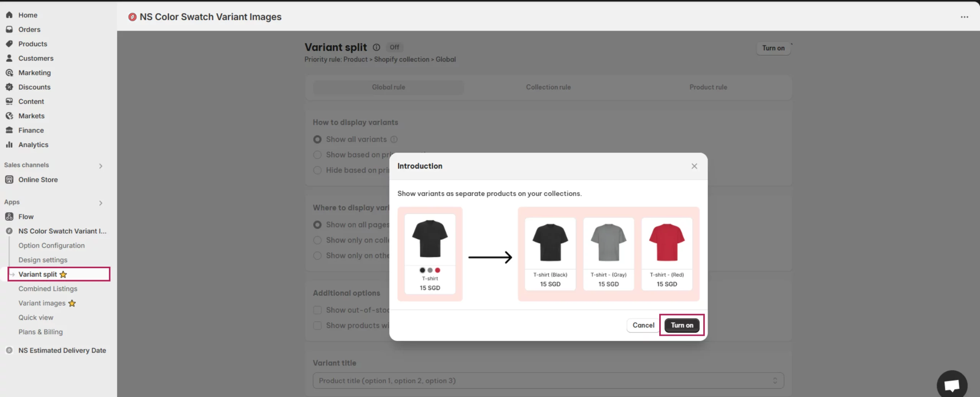Open the Variant title dropdown

click(x=548, y=381)
